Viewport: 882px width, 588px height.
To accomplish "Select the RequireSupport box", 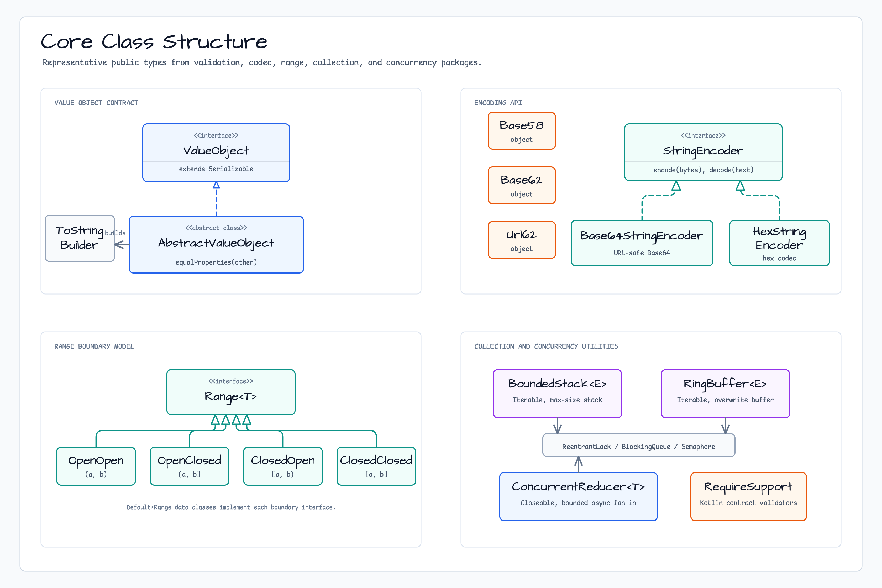I will pos(748,496).
